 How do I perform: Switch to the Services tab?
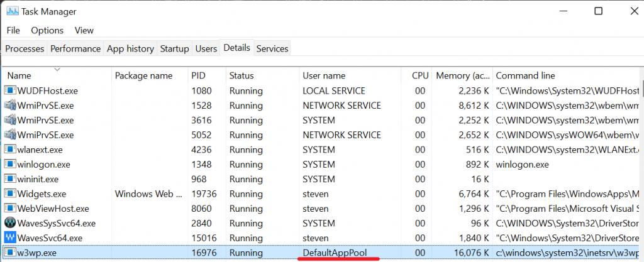point(272,48)
